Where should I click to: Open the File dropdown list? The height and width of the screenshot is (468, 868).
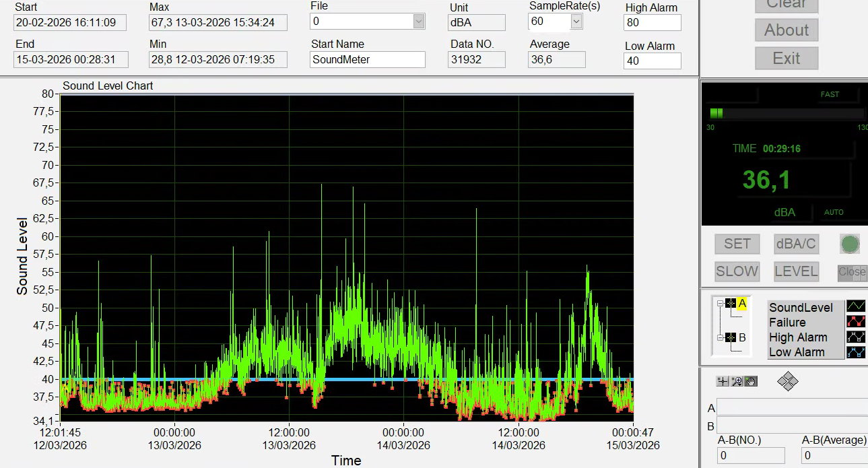click(419, 22)
